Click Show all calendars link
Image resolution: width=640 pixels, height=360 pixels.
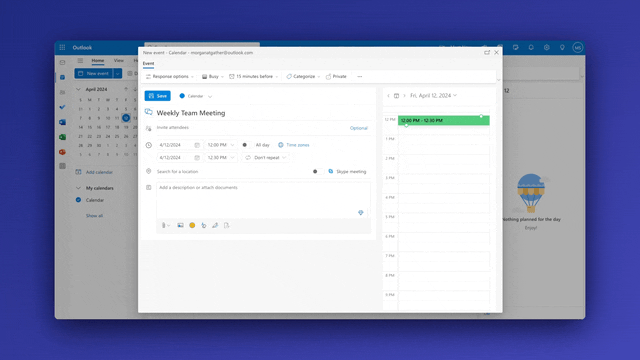click(x=94, y=216)
